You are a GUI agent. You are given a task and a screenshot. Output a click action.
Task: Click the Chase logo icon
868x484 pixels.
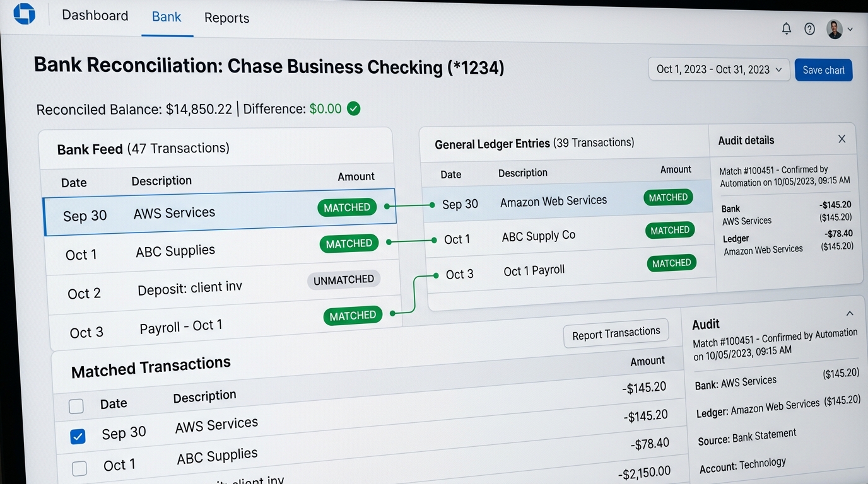click(x=24, y=14)
